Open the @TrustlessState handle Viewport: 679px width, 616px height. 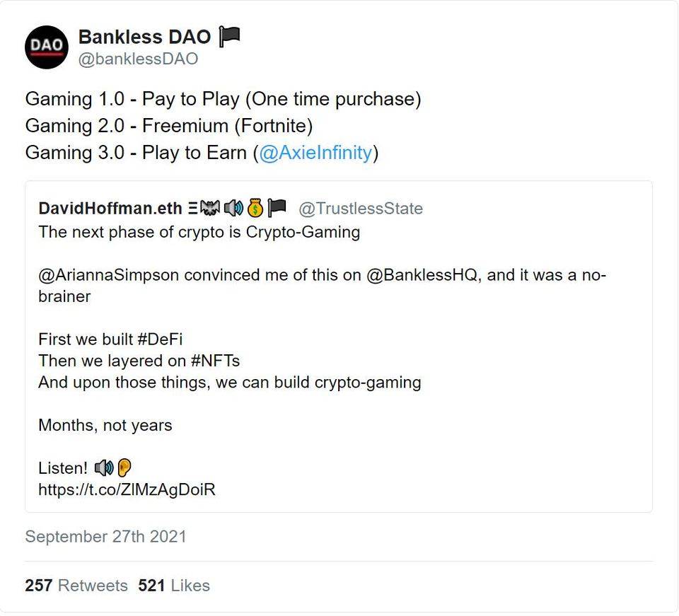pos(361,209)
